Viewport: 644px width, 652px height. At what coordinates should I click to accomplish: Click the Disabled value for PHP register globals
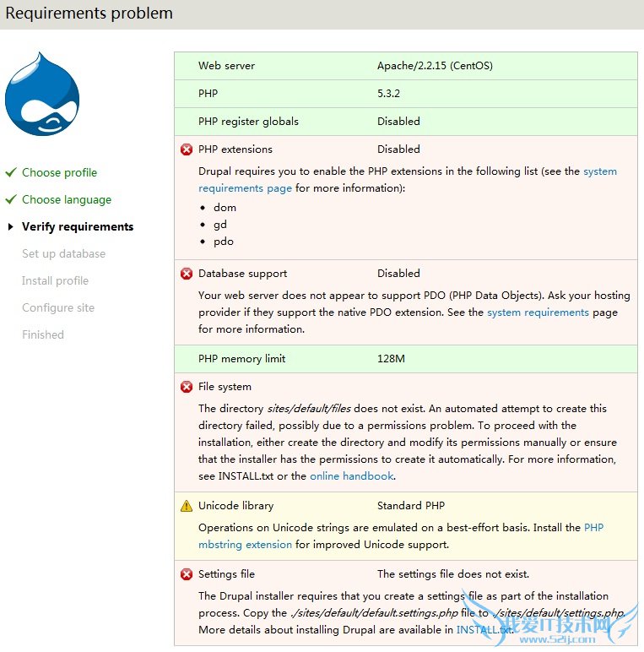398,122
